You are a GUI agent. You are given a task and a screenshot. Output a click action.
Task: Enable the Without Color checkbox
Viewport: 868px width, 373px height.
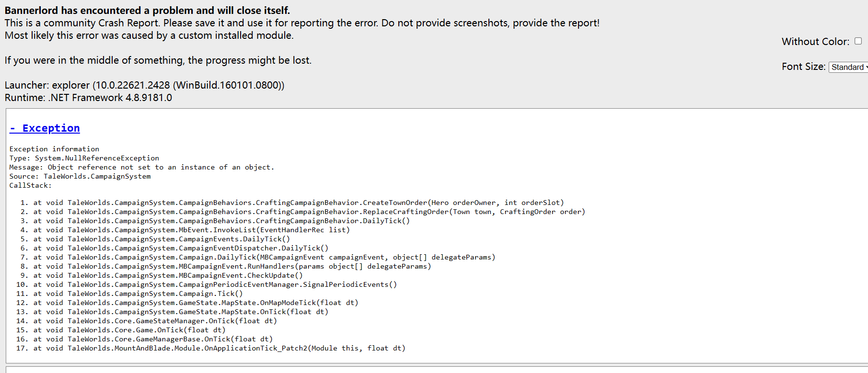point(858,41)
